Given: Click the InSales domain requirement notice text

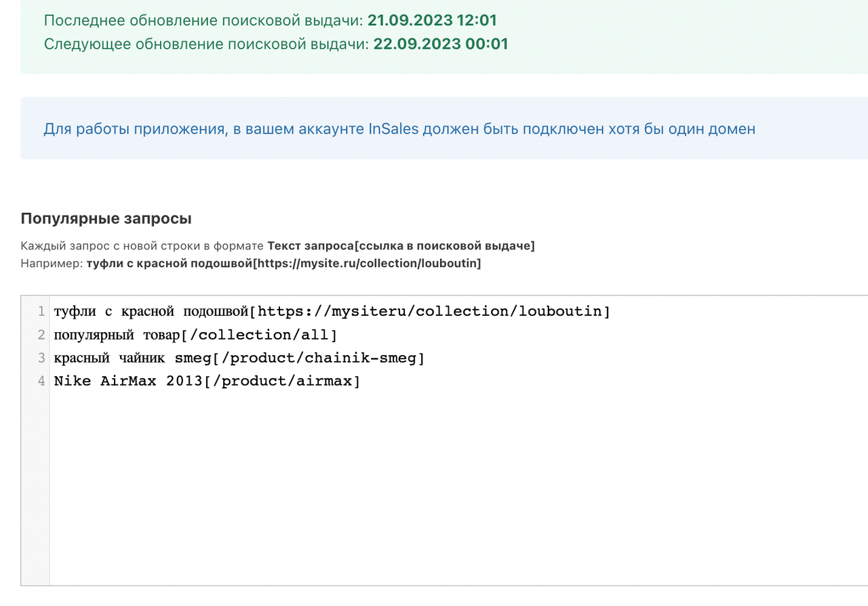Looking at the screenshot, I should [399, 129].
